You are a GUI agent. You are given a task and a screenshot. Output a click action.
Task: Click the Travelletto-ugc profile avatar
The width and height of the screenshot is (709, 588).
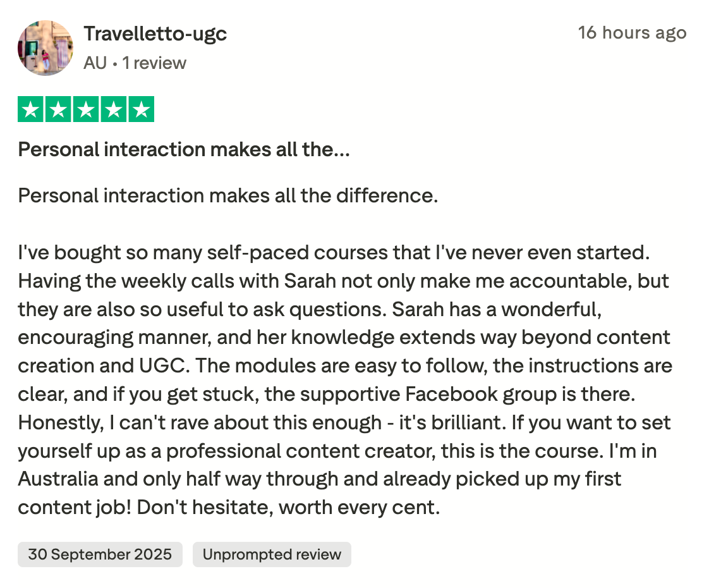45,47
